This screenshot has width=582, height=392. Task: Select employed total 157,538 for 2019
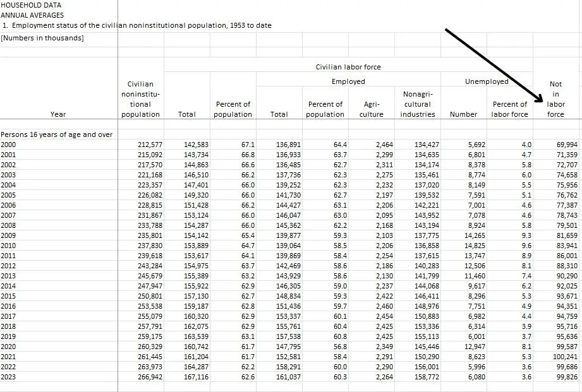(x=288, y=336)
